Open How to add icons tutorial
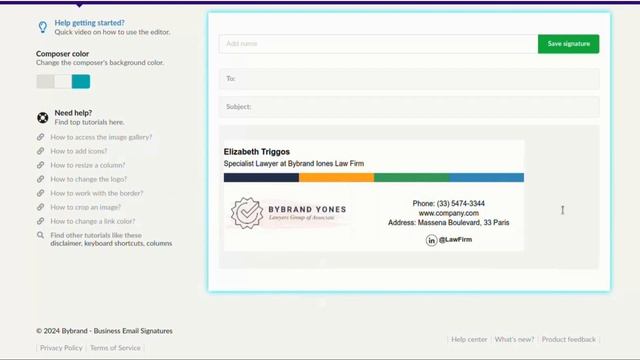This screenshot has width=640, height=360. 79,151
